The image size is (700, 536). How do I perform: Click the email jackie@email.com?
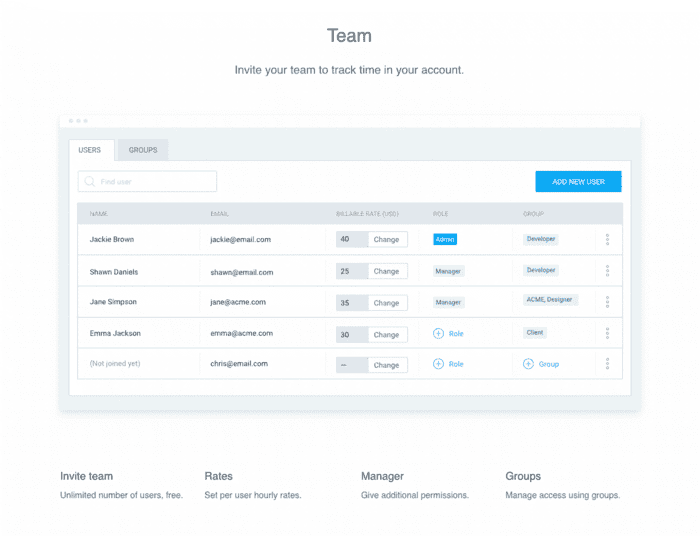tap(241, 240)
